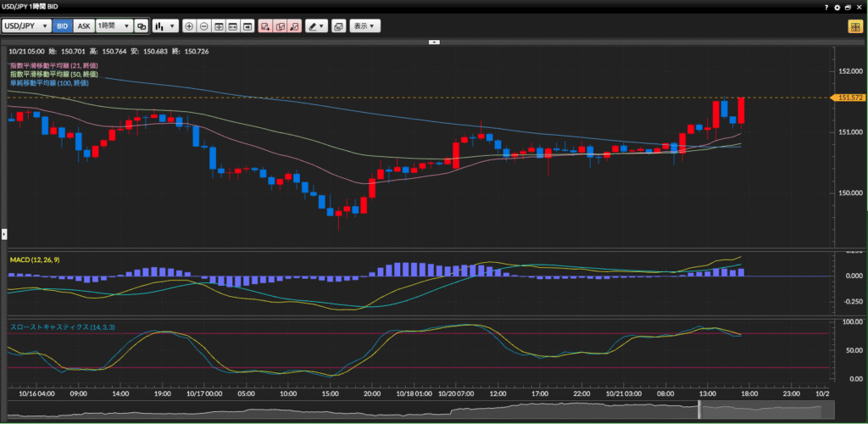Screen dimensions: 868x424
Task: Click the zoom out (minus) icon
Action: coord(204,26)
